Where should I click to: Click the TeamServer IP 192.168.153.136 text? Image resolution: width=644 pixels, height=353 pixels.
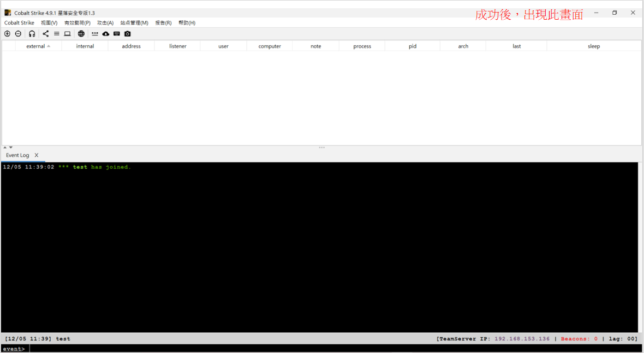pyautogui.click(x=493, y=339)
